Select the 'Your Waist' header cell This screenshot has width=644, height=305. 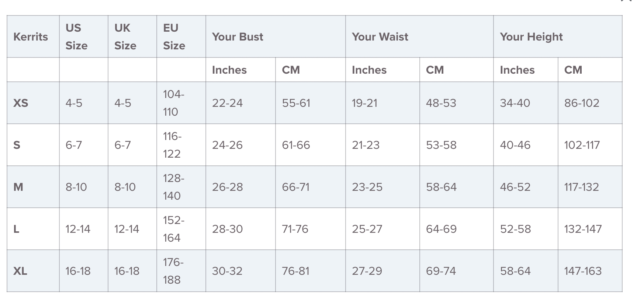[x=380, y=37]
